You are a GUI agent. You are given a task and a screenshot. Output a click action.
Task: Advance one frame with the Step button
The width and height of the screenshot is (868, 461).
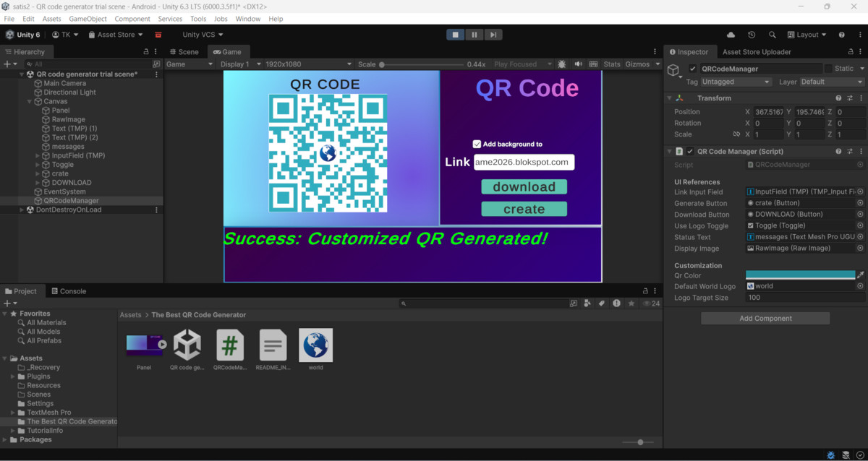click(493, 35)
